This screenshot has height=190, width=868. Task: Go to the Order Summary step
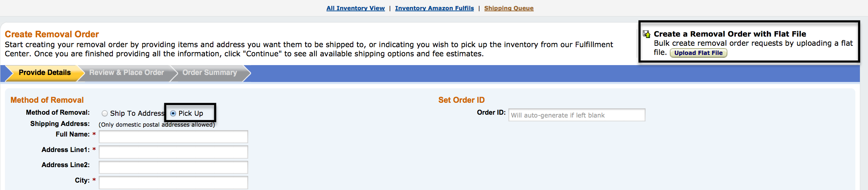(209, 73)
